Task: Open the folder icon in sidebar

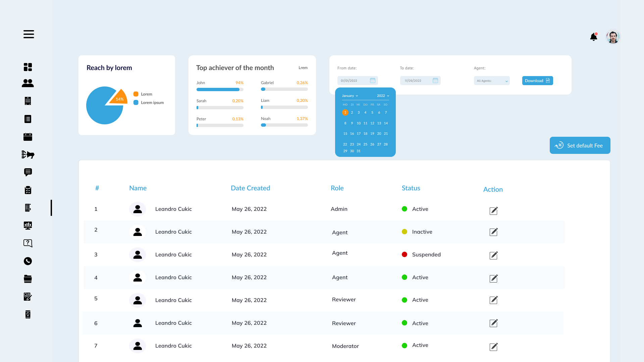Action: point(28,279)
